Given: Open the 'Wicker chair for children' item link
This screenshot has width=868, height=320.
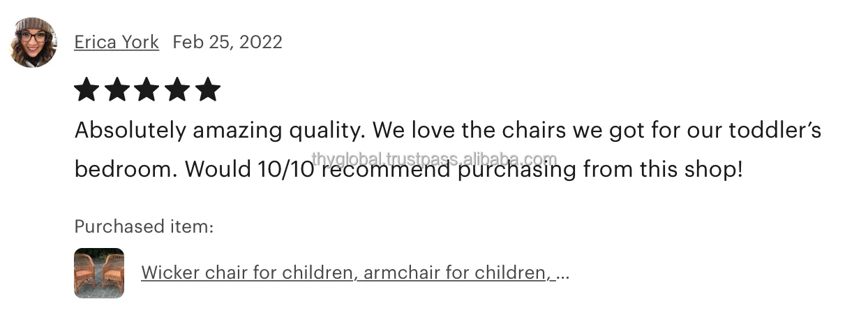Looking at the screenshot, I should click(x=248, y=272).
